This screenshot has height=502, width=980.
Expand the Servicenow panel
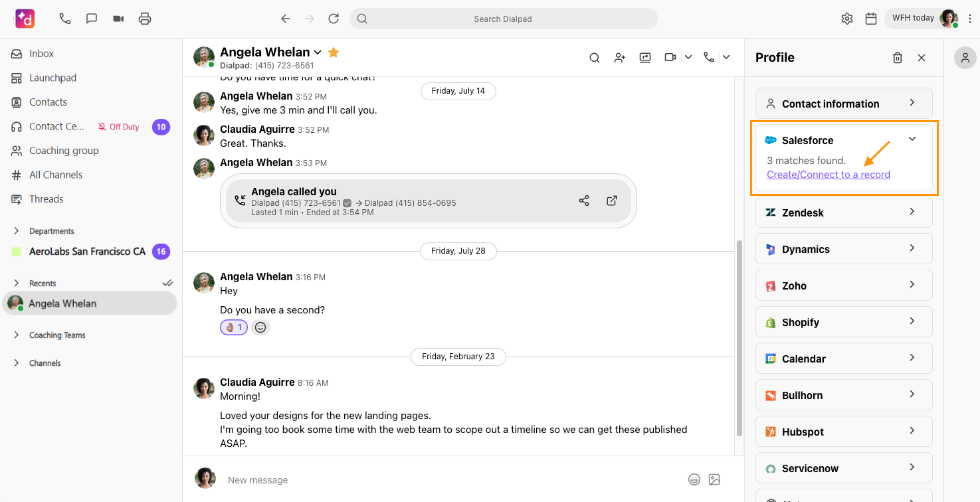[x=844, y=468]
